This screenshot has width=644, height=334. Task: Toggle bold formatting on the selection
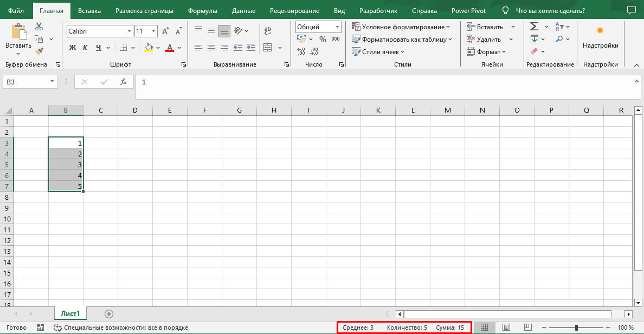pyautogui.click(x=73, y=48)
